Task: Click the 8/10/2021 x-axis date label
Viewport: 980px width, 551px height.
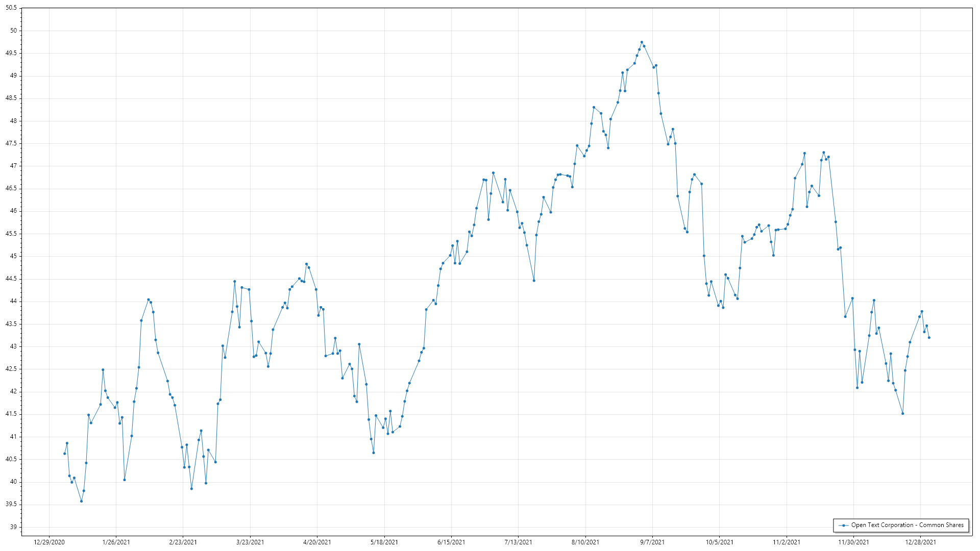Action: (585, 542)
